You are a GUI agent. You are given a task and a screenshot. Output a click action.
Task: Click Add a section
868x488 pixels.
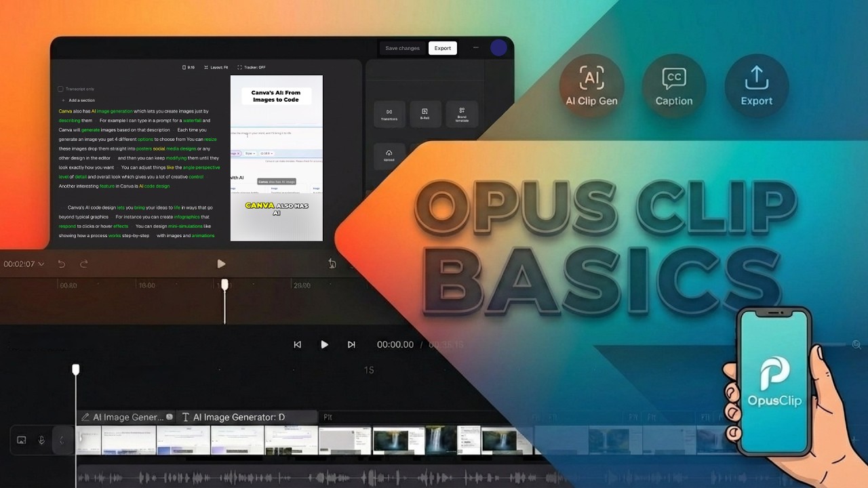coord(78,100)
